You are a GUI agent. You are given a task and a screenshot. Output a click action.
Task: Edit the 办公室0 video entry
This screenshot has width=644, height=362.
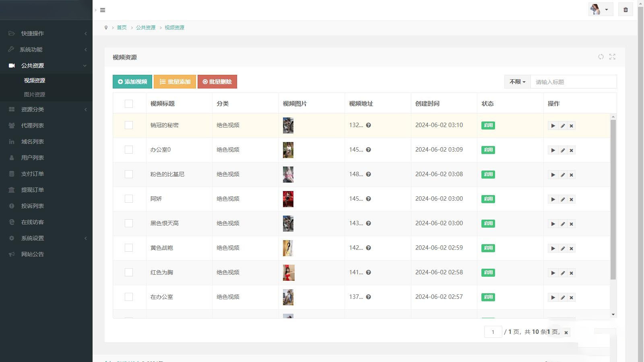563,150
